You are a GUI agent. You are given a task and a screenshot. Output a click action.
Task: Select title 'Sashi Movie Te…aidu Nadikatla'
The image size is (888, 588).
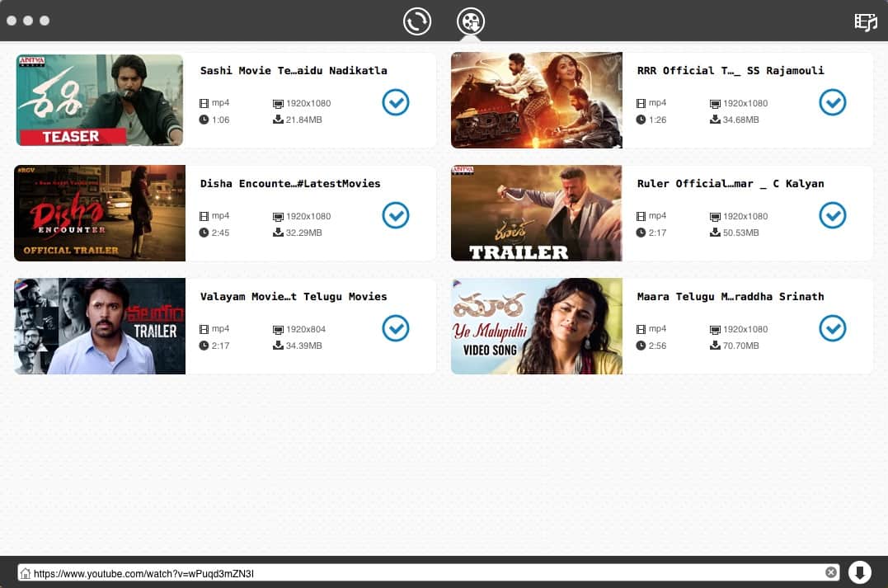tap(294, 71)
